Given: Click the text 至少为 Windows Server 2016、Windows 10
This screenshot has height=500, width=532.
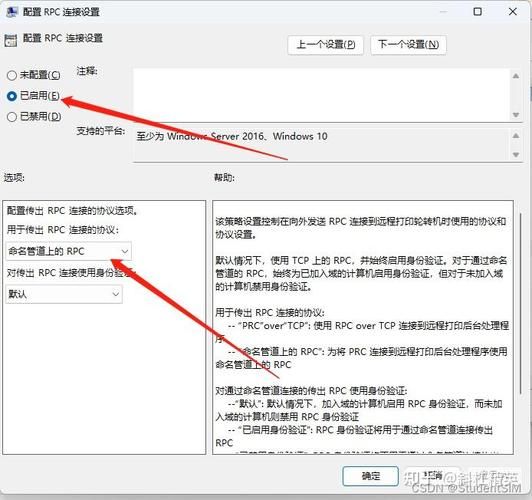Looking at the screenshot, I should click(x=232, y=136).
